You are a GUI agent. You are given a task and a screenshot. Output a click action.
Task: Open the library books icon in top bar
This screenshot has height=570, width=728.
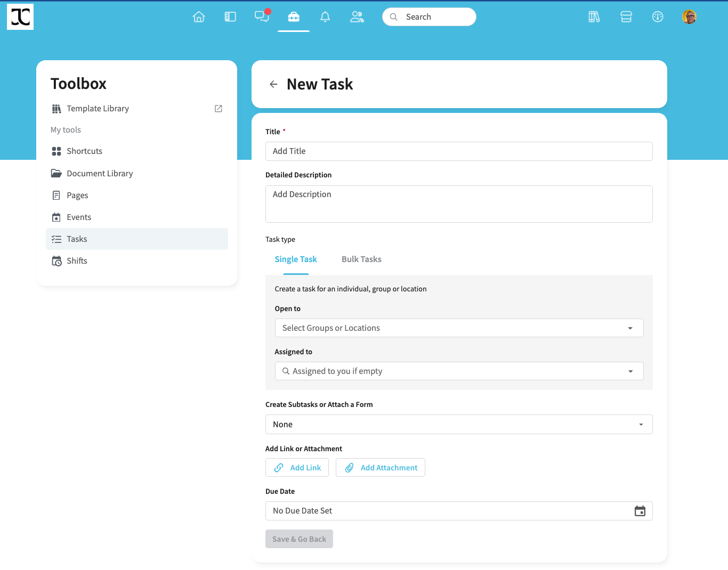tap(594, 17)
